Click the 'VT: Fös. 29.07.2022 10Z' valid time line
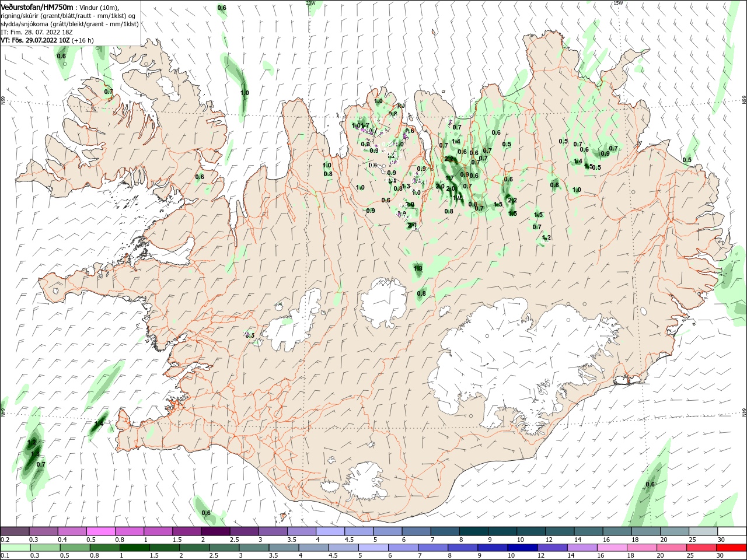The width and height of the screenshot is (747, 560). (36, 40)
